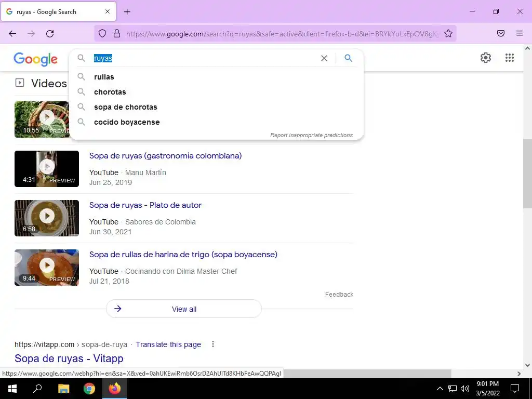Bookmark this page with the star
This screenshot has height=399, width=532.
(x=448, y=33)
